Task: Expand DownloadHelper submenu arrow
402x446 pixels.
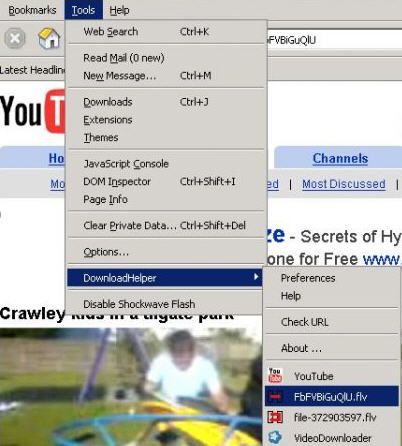Action: click(x=256, y=277)
